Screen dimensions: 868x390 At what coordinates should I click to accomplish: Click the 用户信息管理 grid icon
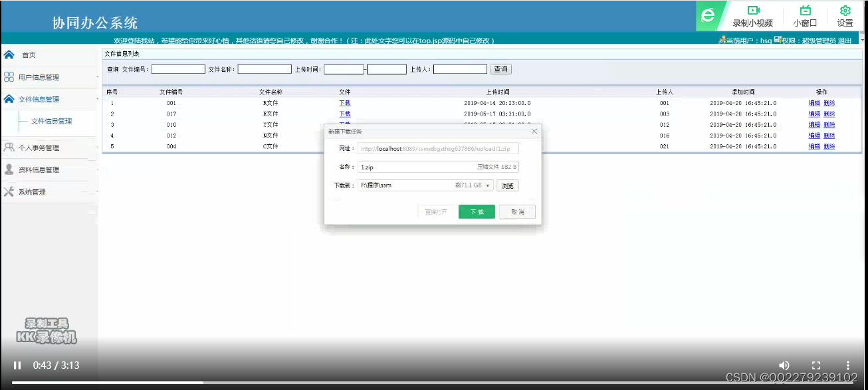[9, 76]
